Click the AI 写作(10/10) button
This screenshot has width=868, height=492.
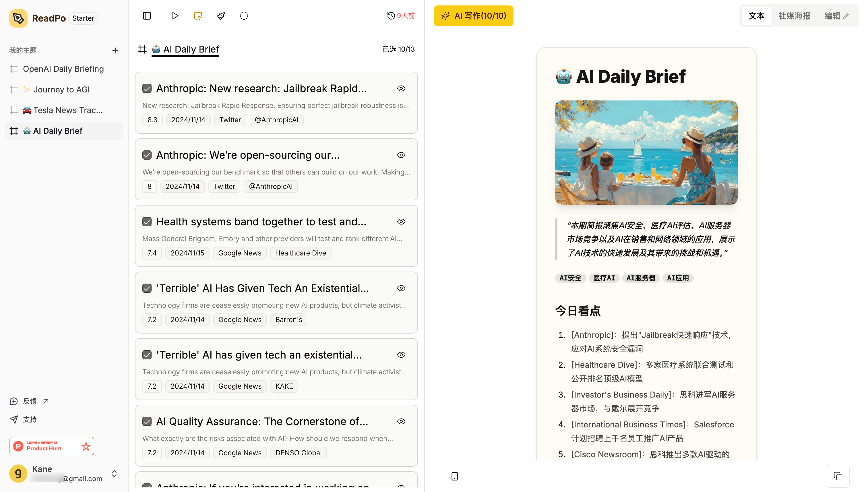tap(473, 16)
